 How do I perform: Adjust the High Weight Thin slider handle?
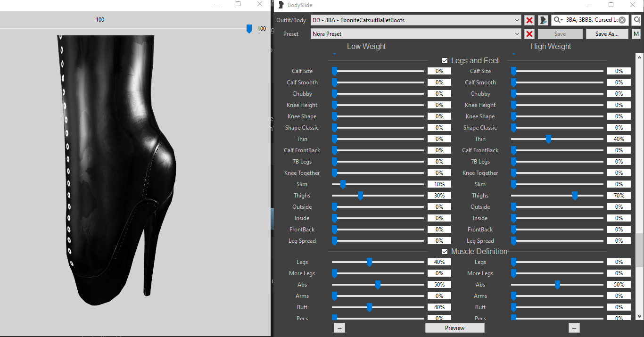click(548, 139)
